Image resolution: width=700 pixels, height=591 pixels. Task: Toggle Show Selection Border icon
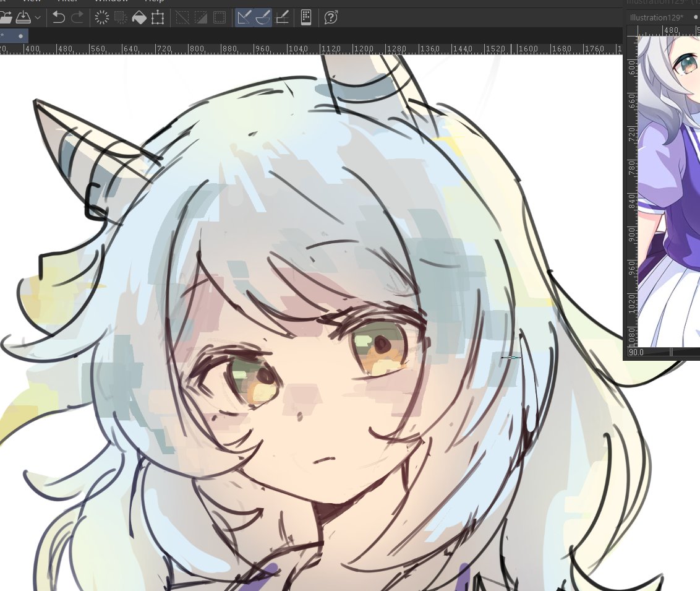(219, 17)
